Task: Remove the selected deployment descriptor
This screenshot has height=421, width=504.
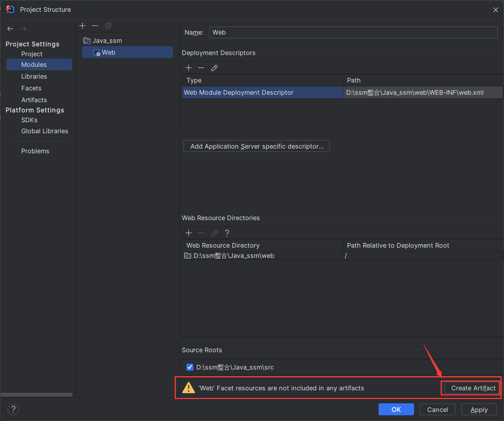Action: point(201,68)
